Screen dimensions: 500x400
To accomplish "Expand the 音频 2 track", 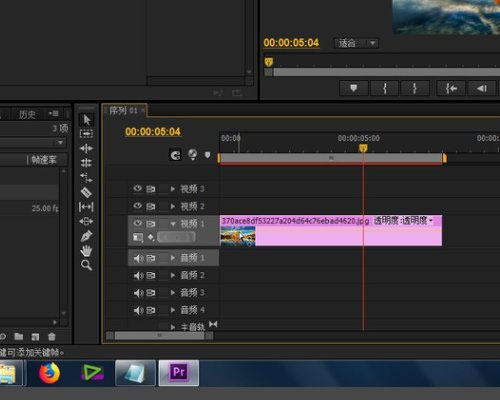I will [173, 275].
